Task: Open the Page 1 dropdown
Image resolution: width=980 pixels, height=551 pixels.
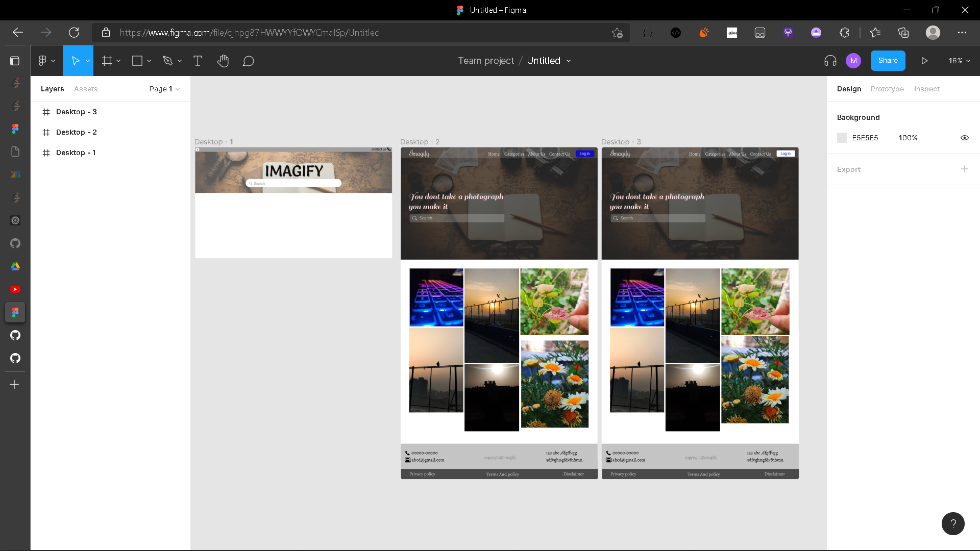Action: pyautogui.click(x=164, y=89)
